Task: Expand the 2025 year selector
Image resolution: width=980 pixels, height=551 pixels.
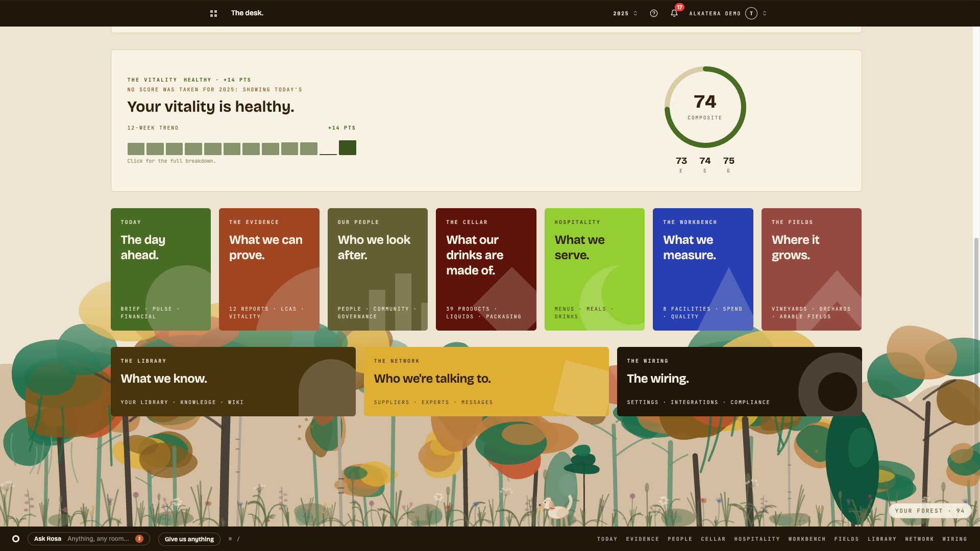Action: coord(625,13)
